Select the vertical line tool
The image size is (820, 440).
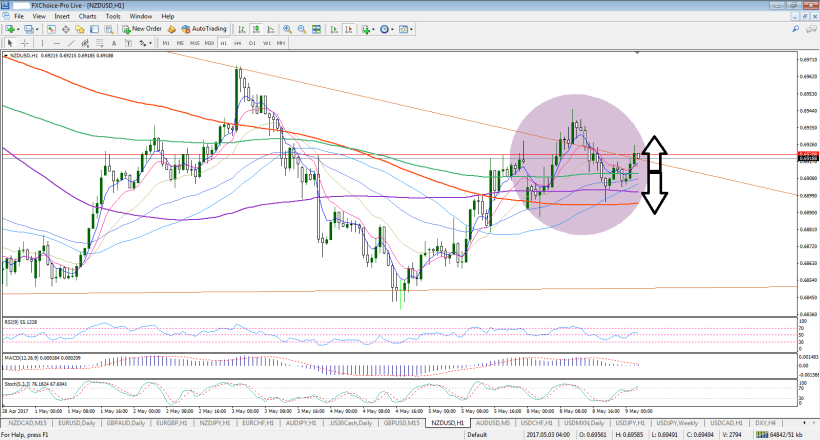pyautogui.click(x=42, y=43)
